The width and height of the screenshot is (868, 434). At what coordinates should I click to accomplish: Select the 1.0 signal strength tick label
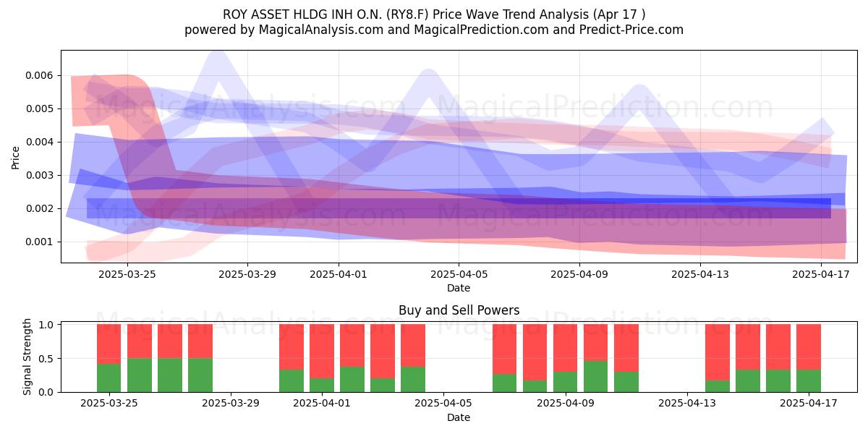tap(47, 325)
